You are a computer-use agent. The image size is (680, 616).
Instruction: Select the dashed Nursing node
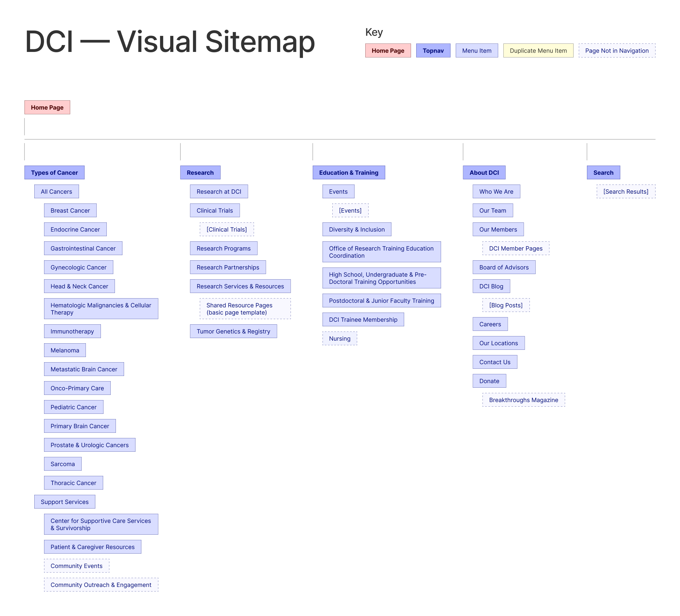[340, 338]
